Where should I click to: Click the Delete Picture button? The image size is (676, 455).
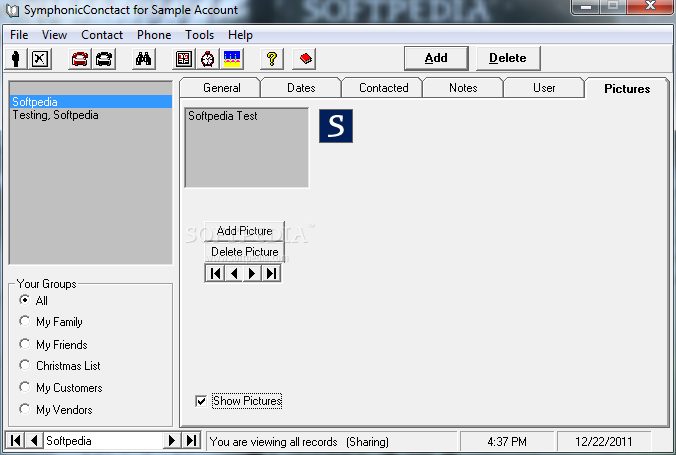point(244,252)
